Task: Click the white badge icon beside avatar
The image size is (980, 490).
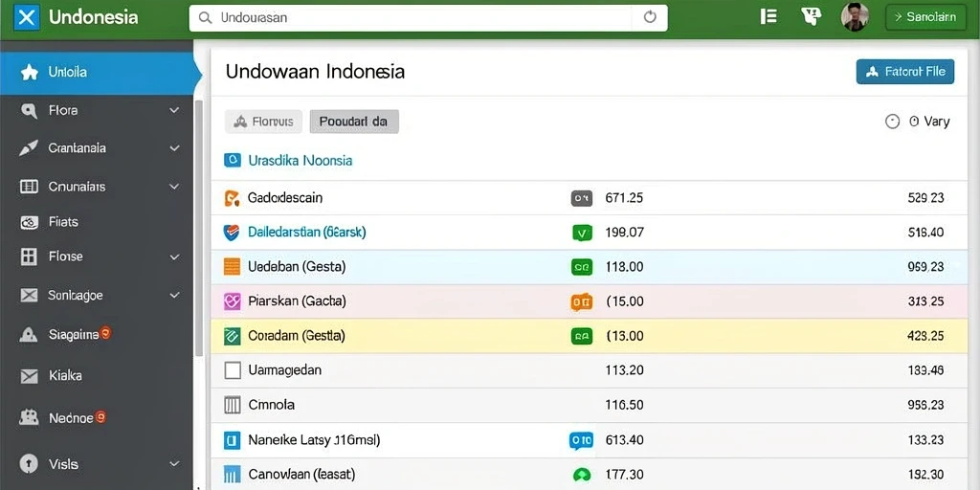Action: [811, 17]
